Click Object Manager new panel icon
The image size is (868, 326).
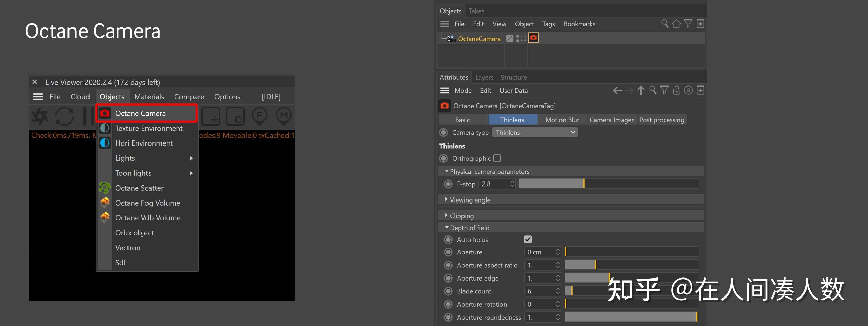pos(701,24)
